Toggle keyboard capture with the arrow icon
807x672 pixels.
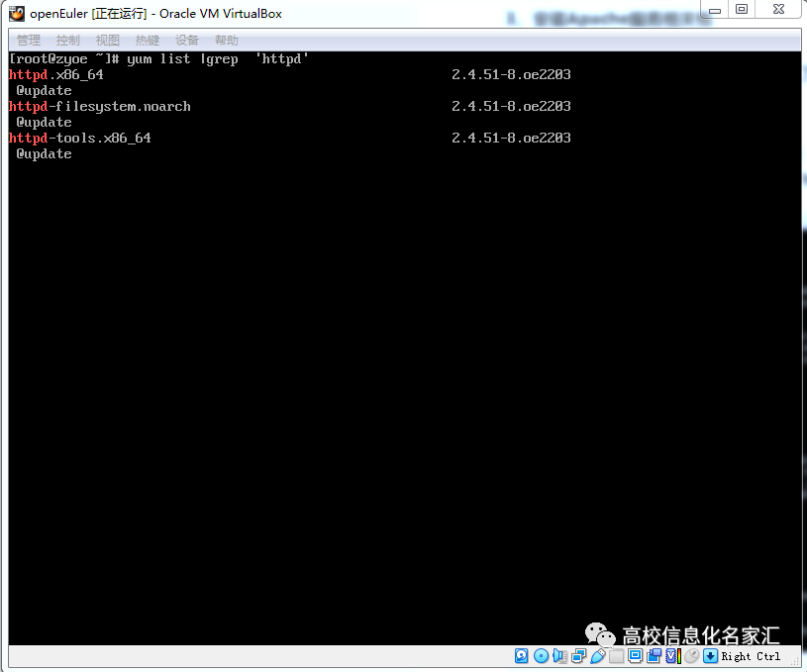[709, 656]
